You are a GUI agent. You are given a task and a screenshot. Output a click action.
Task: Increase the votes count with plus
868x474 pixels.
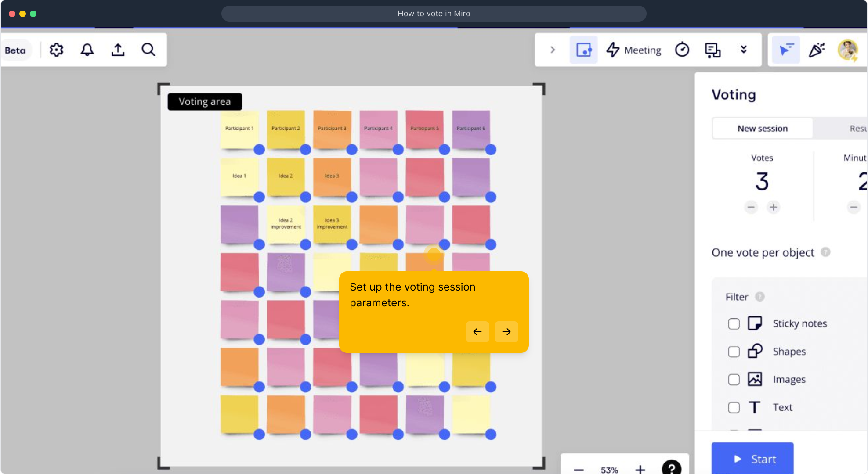tap(773, 207)
